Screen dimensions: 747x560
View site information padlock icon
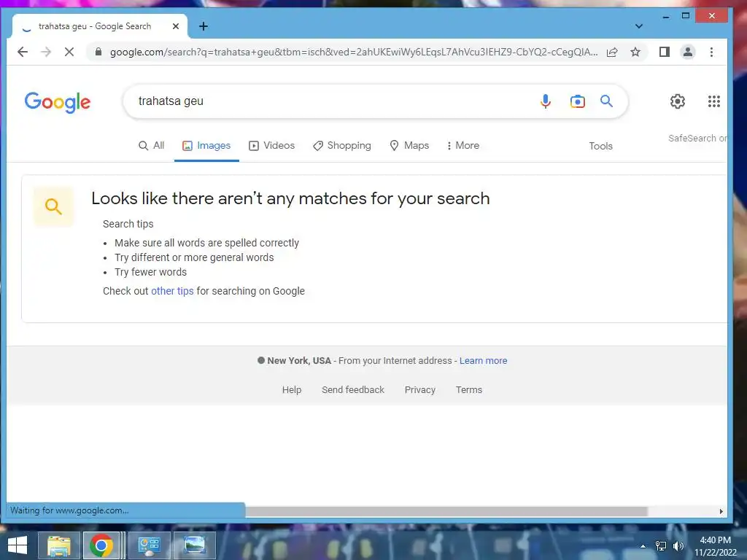[98, 52]
